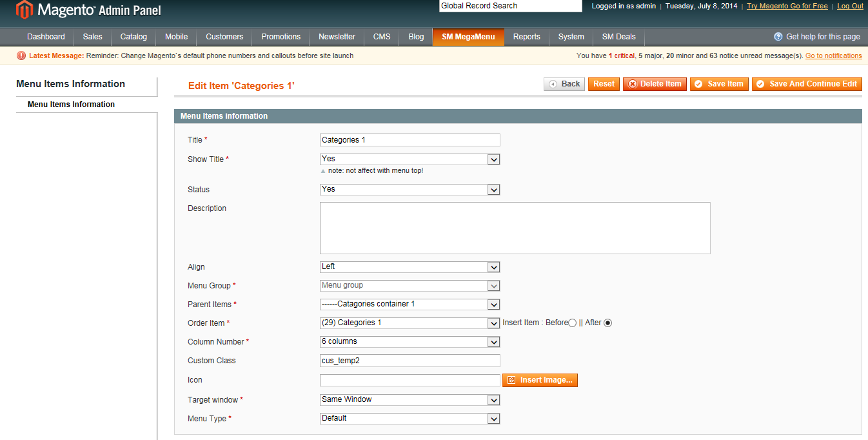Open the Target window dropdown
This screenshot has height=440, width=868.
410,400
